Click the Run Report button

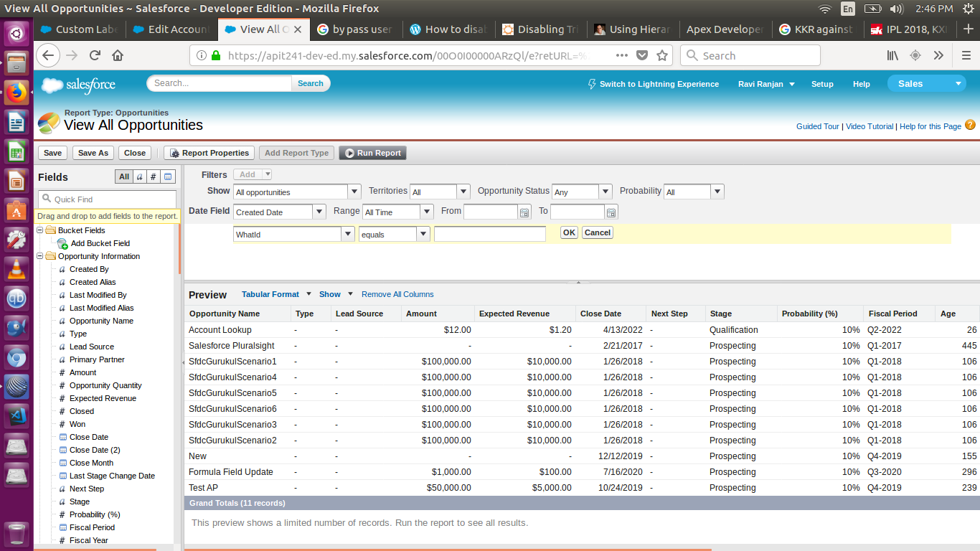coord(372,153)
